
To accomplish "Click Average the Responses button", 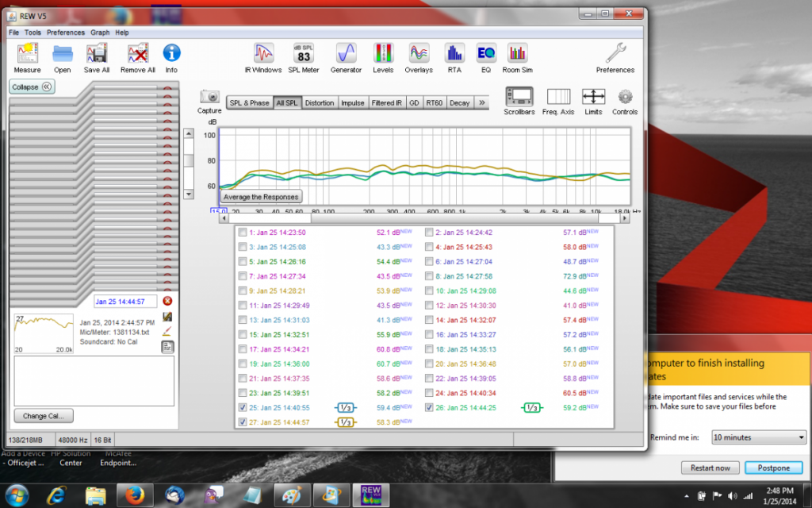I will coord(261,197).
